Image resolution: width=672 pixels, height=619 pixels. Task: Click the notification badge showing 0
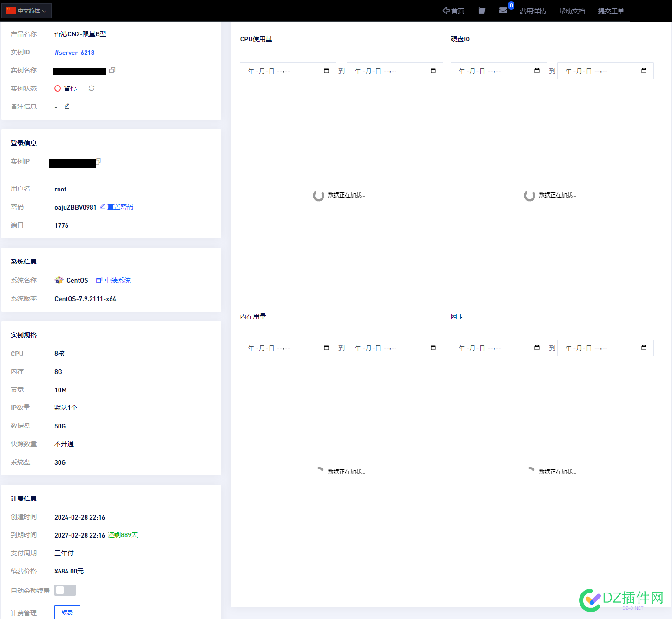pos(511,6)
